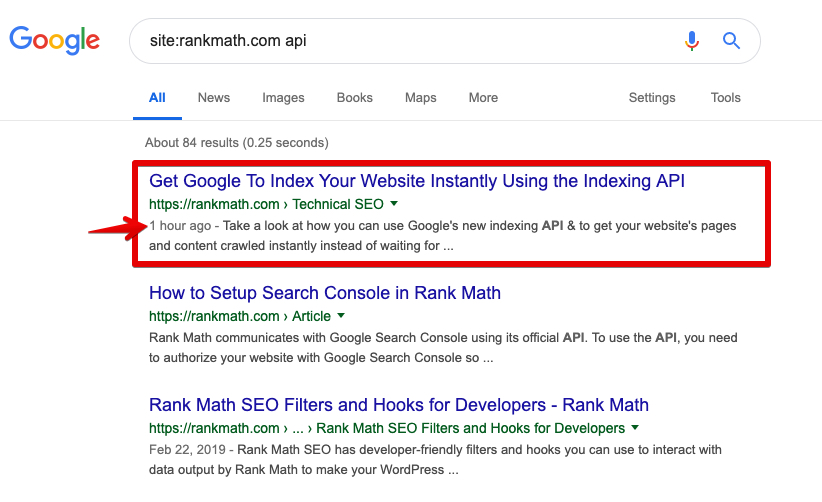Switch to the News tab
Viewport: 822px width, 502px height.
pyautogui.click(x=214, y=97)
